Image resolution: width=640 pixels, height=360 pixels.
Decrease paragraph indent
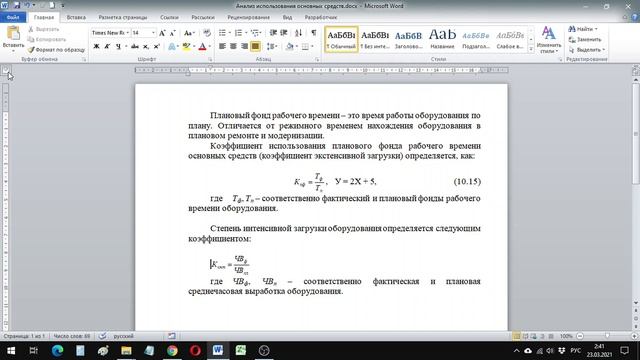273,33
